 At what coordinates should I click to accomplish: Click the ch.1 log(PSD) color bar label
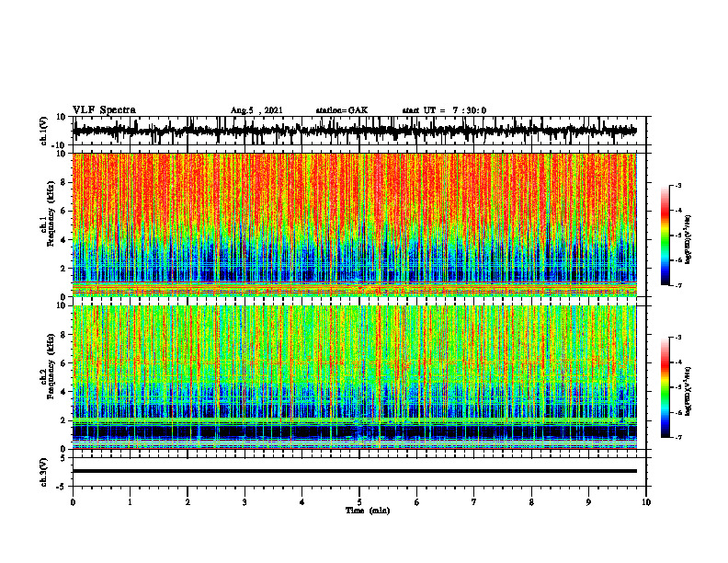click(x=688, y=240)
